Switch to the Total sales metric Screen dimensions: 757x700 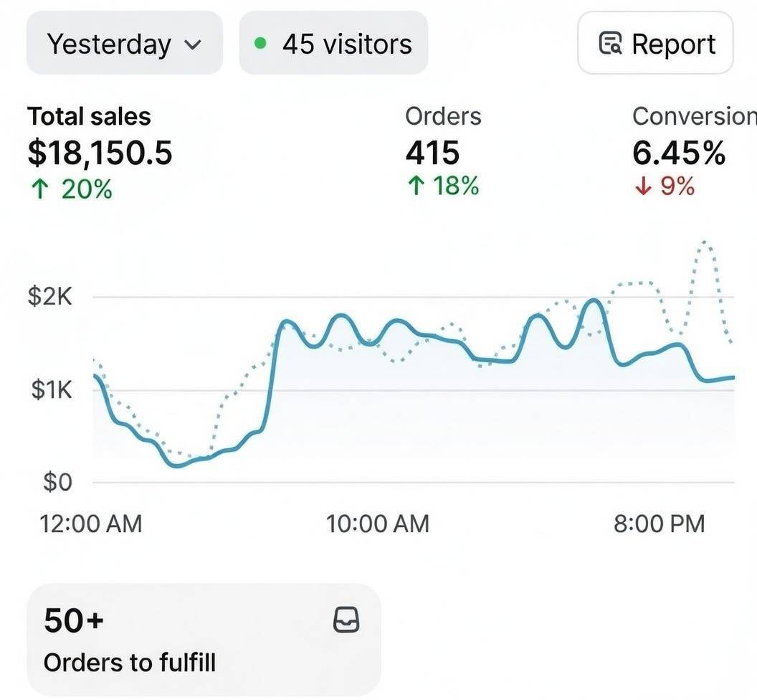[x=99, y=151]
